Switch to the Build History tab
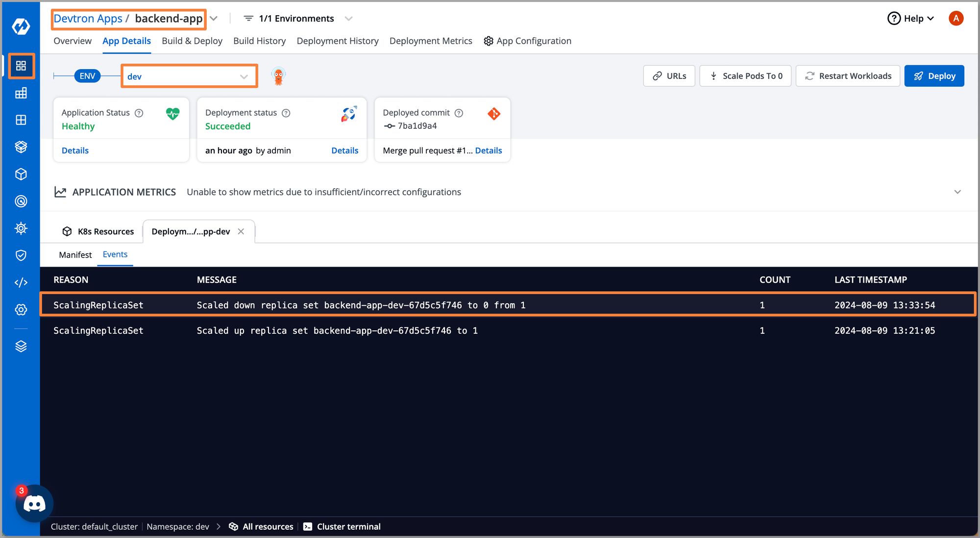Viewport: 980px width, 538px height. [259, 40]
